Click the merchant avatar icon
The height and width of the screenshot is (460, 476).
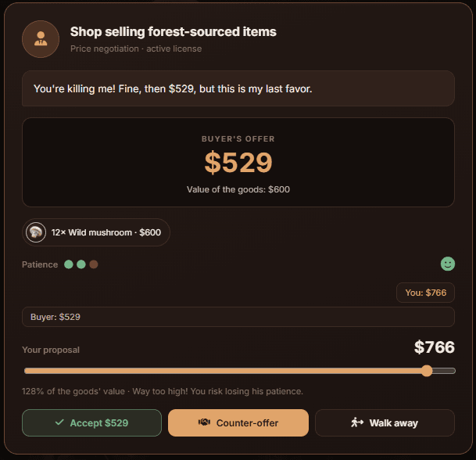(41, 39)
